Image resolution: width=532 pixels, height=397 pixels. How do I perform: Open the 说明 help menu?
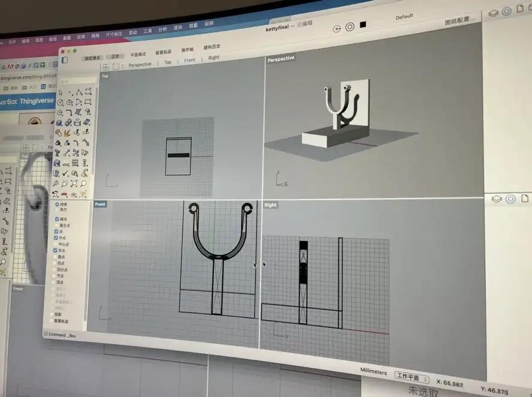209,24
